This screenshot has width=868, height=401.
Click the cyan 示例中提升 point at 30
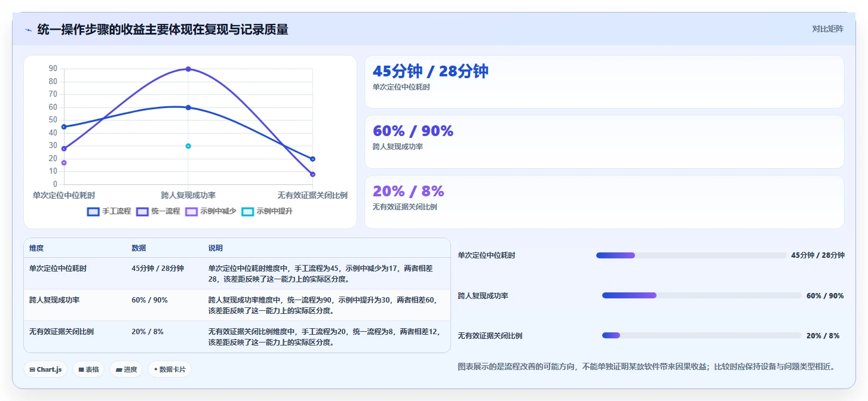pos(188,146)
